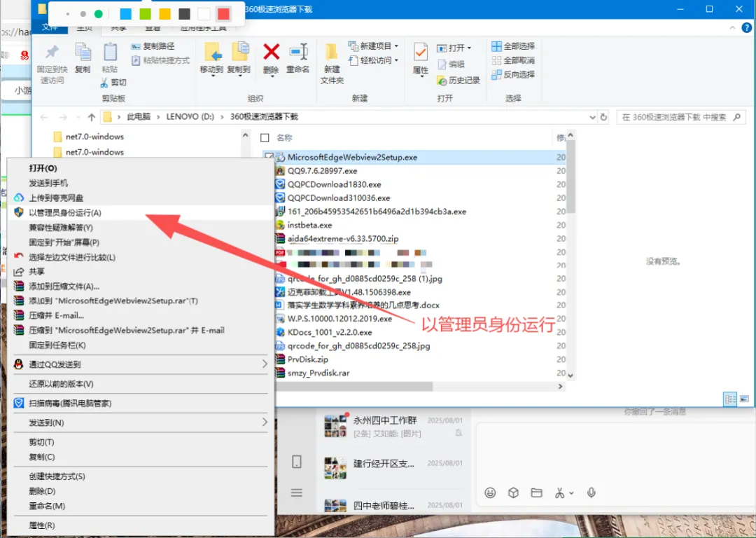Expand the Open dropdown arrow in ribbon
This screenshot has height=538, width=756.
469,48
